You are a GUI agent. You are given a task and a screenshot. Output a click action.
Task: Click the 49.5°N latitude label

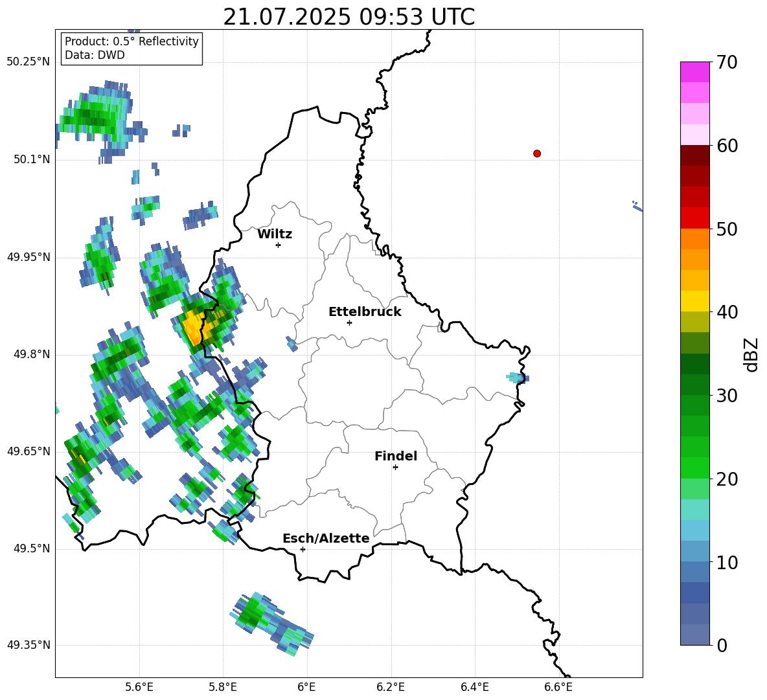click(x=32, y=549)
